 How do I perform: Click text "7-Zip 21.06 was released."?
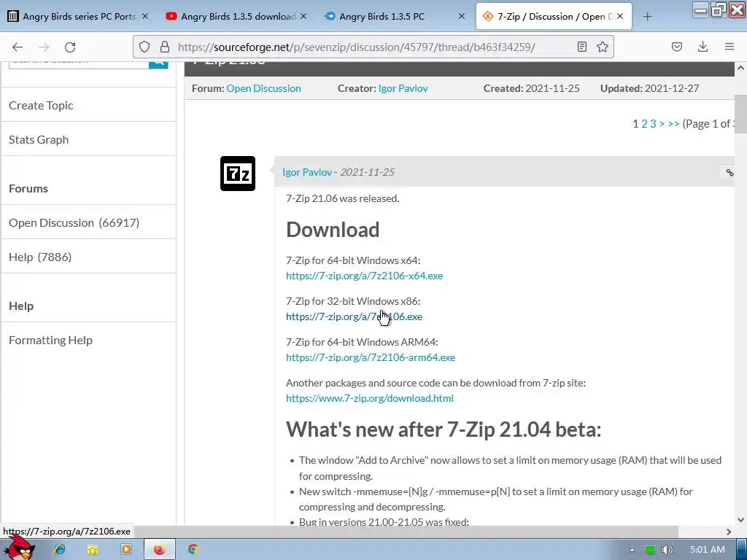pyautogui.click(x=343, y=198)
